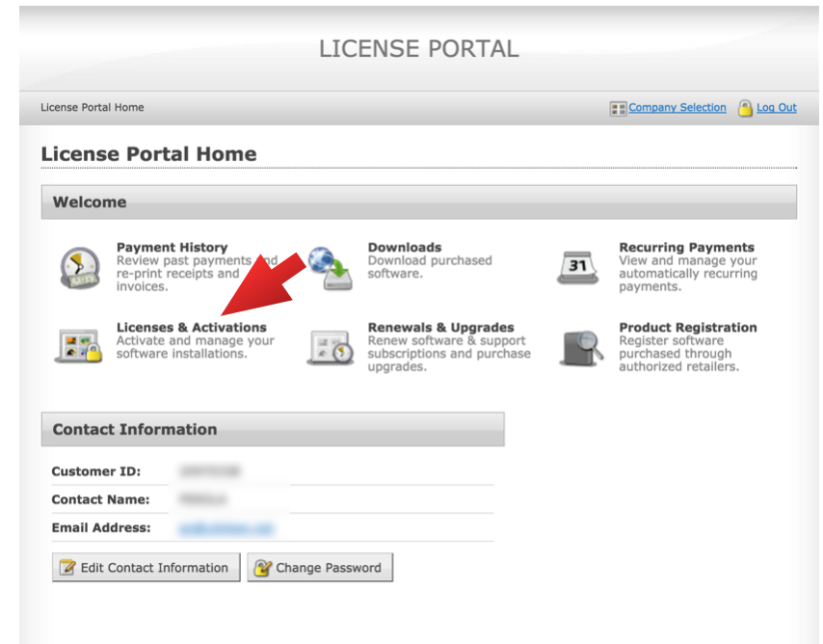823x644 pixels.
Task: Open the Payment History text link
Action: (172, 248)
